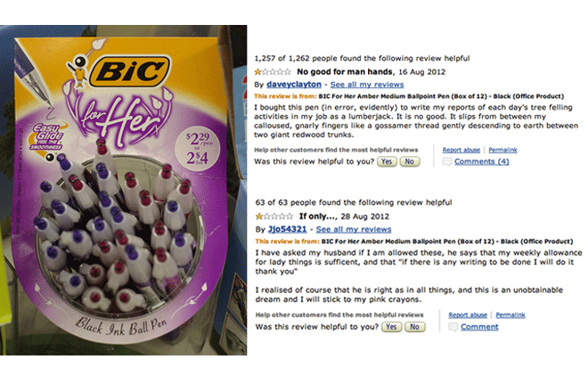Click Report abuse on the first review

point(463,150)
